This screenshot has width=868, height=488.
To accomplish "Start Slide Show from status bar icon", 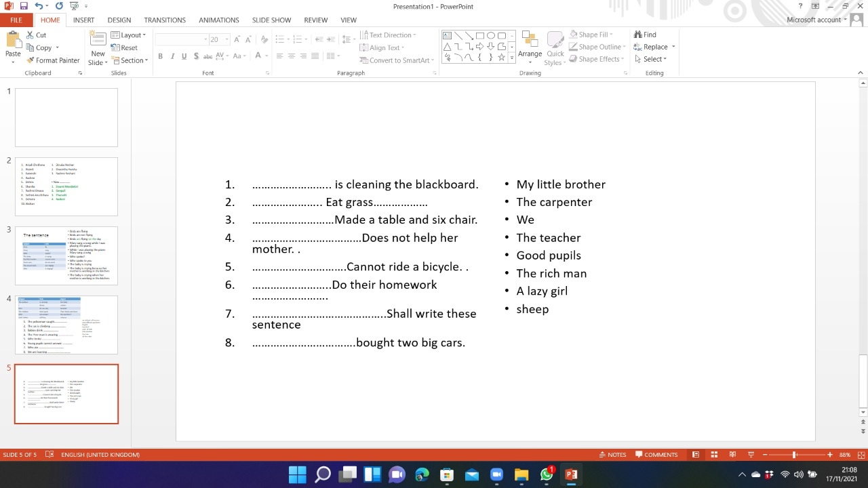I will [x=751, y=455].
